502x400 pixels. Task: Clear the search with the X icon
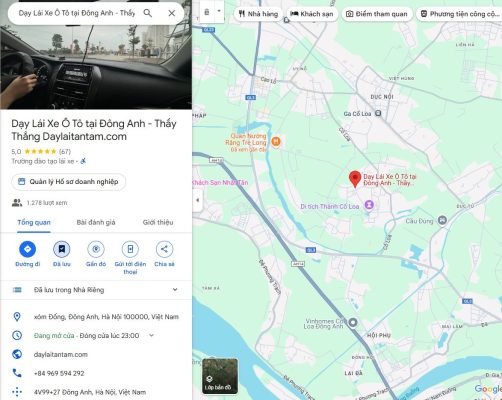(172, 13)
